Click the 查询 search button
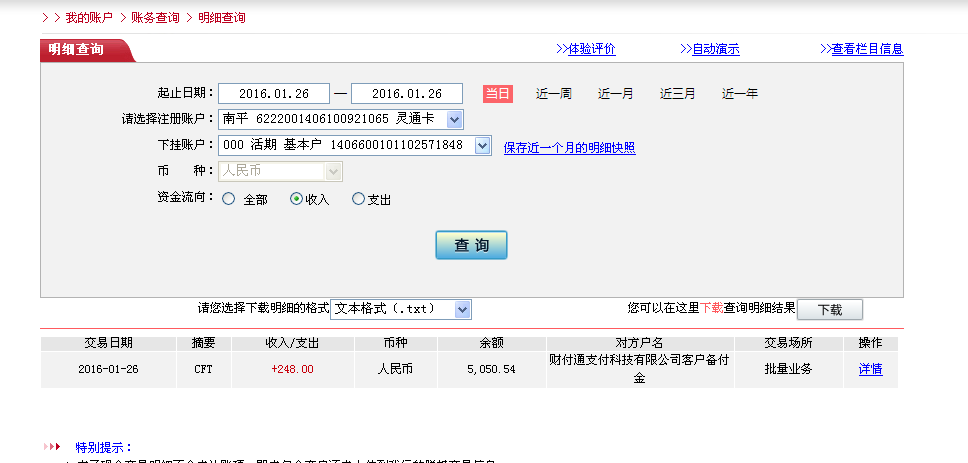The width and height of the screenshot is (968, 463). pos(471,245)
